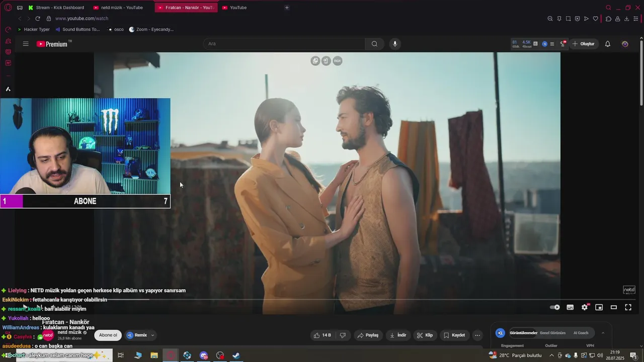Take a snapshot with dashed square icon
Screen dimensions: 644x362
[568, 19]
